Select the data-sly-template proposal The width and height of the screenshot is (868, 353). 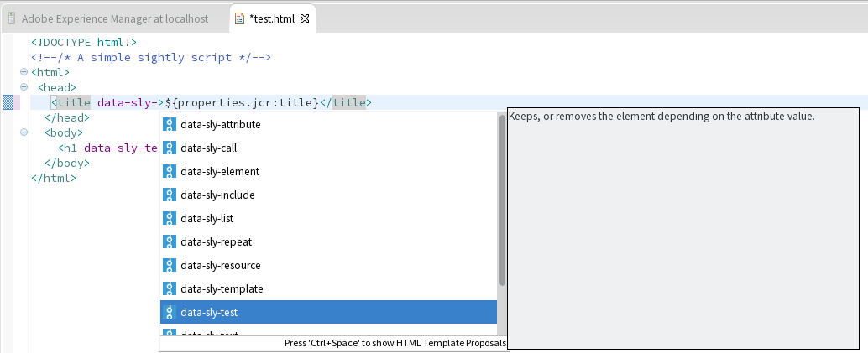click(222, 289)
